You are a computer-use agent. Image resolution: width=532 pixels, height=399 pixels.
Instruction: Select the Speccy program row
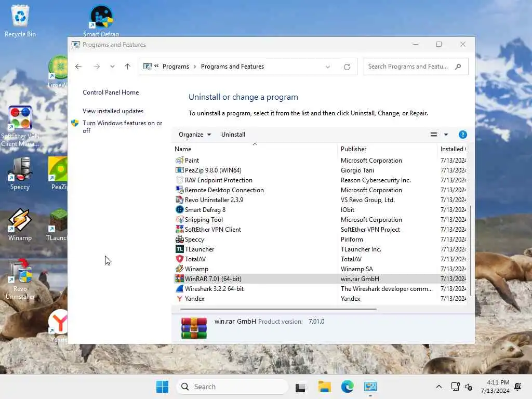pyautogui.click(x=320, y=239)
